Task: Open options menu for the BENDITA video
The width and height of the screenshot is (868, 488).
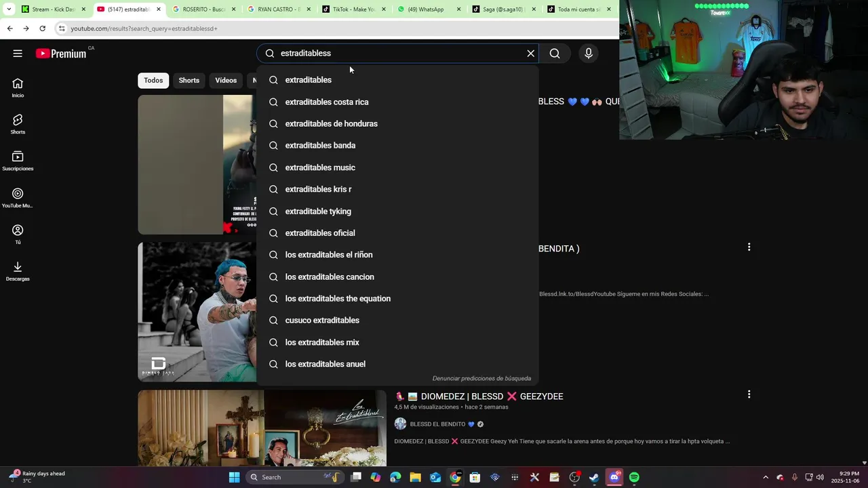Action: click(749, 247)
